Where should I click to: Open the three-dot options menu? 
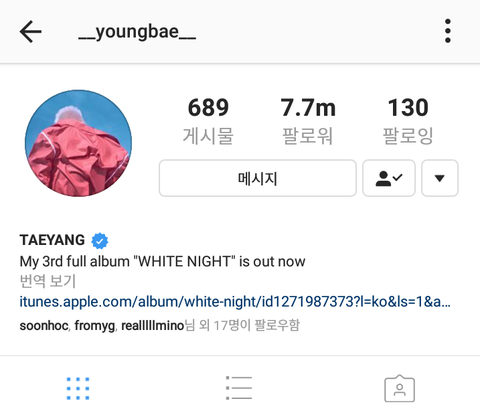pyautogui.click(x=448, y=31)
